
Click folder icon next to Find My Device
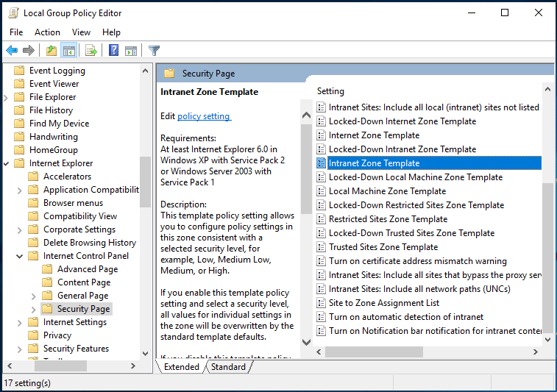click(19, 124)
